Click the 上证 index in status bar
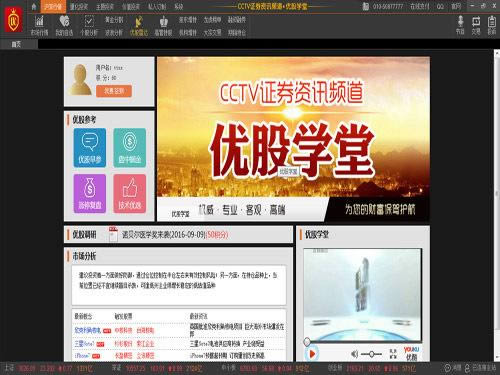Viewport: 500px width, 375px height. coord(48,368)
